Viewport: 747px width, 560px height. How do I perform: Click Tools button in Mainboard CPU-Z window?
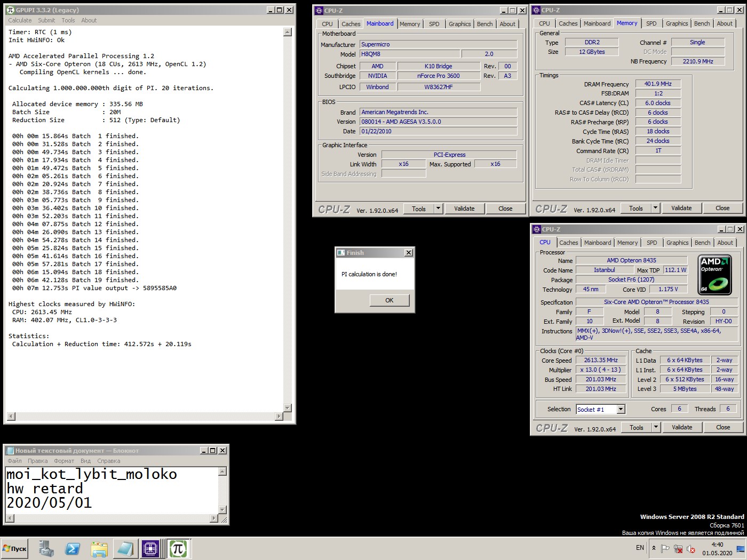coord(419,209)
